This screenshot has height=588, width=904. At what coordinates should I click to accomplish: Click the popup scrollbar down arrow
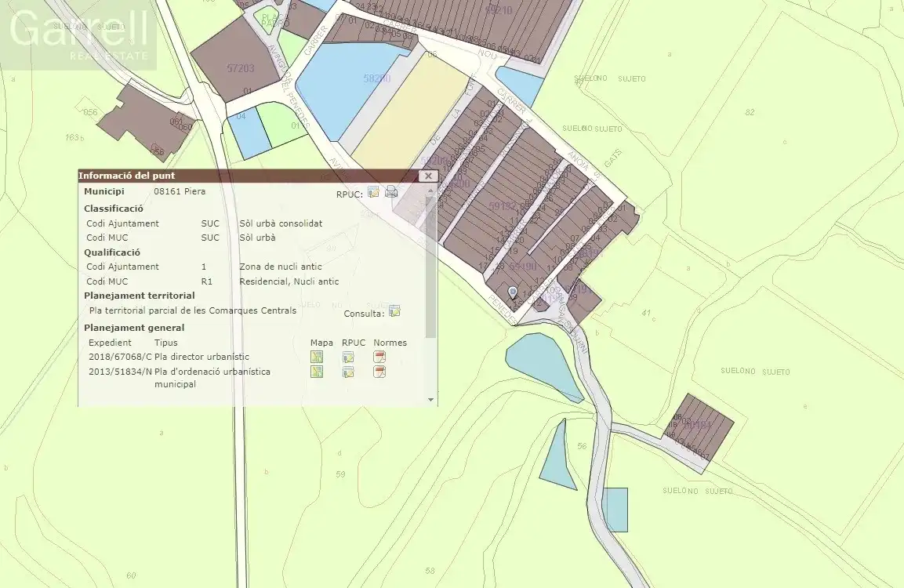[430, 400]
